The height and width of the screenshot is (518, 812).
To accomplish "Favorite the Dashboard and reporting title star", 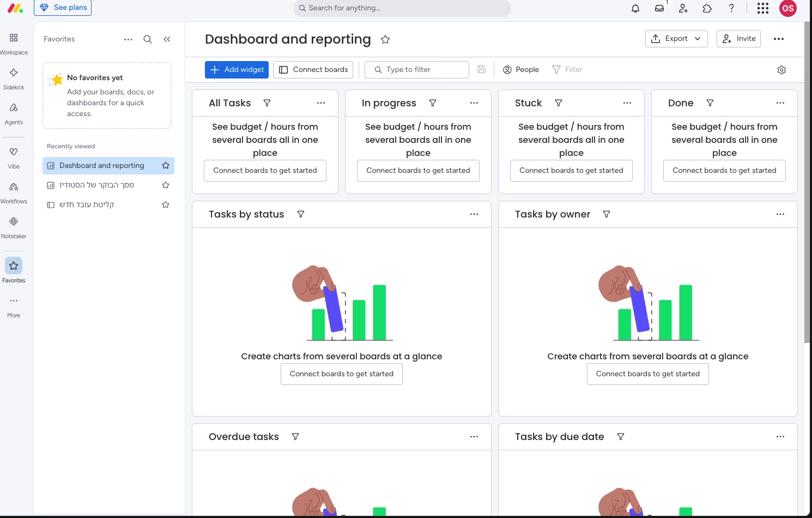I will [x=385, y=39].
